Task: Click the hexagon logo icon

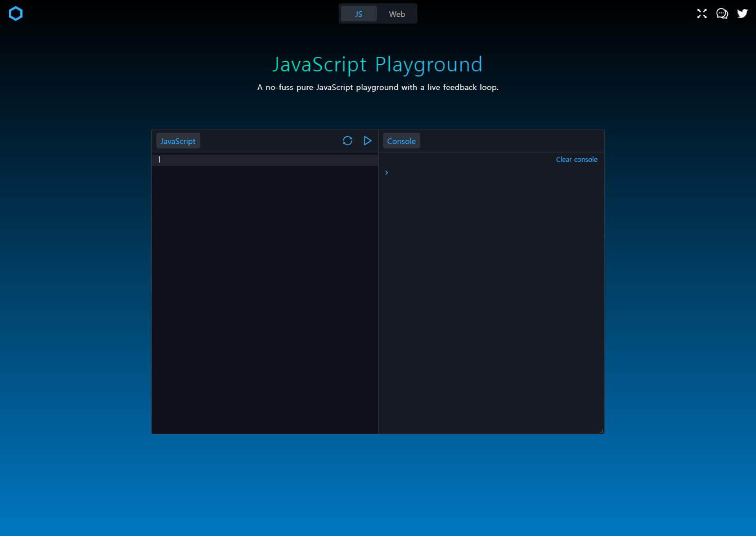Action: pos(16,13)
